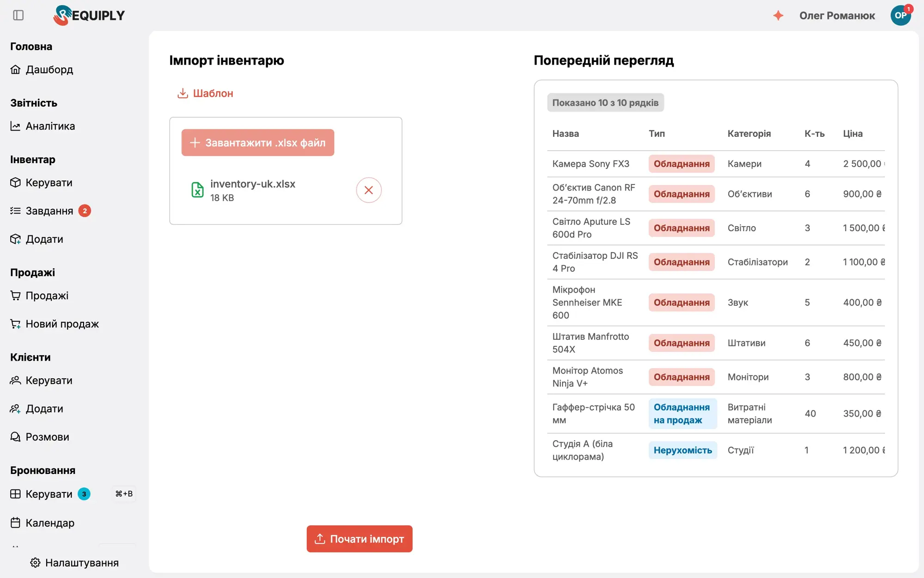
Task: Click the 450,00 ₴ price cell
Action: (x=863, y=343)
